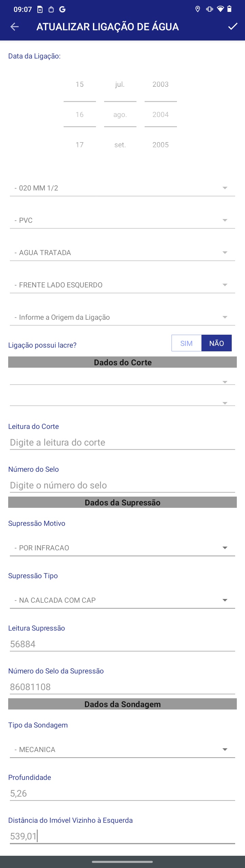Tap the Número do Selo input field

click(x=122, y=485)
